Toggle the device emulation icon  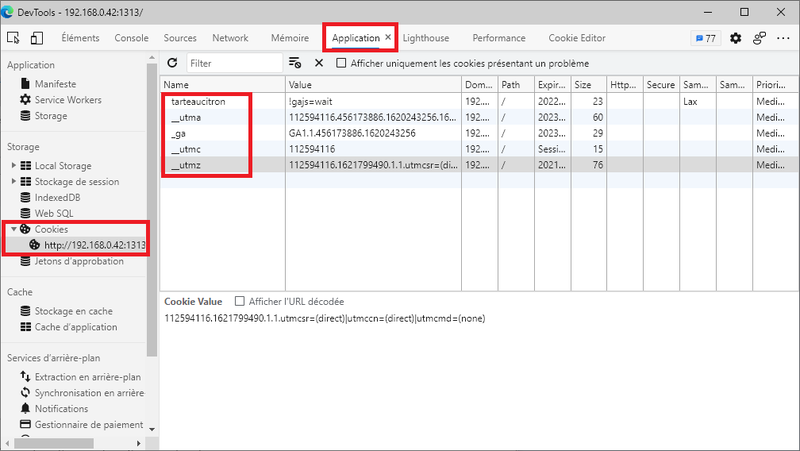point(37,38)
